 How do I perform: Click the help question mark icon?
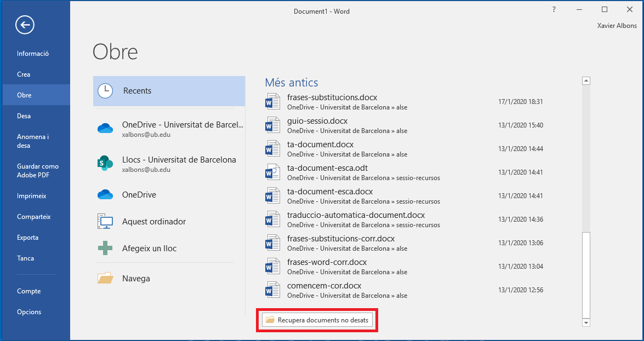click(554, 10)
